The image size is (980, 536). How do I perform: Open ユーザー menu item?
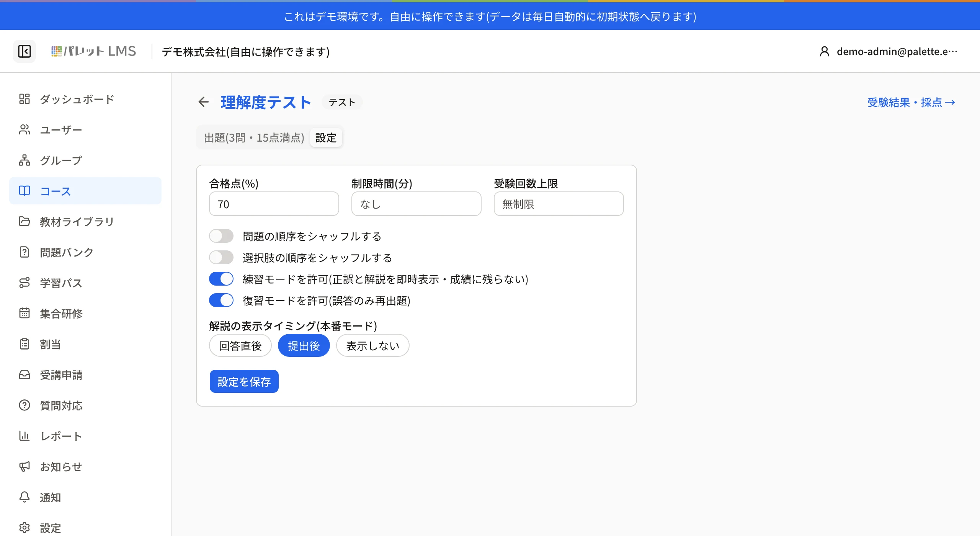[85, 129]
